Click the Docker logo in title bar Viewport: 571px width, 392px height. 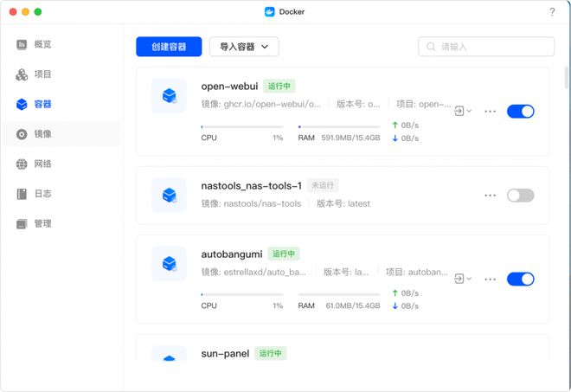[x=269, y=12]
